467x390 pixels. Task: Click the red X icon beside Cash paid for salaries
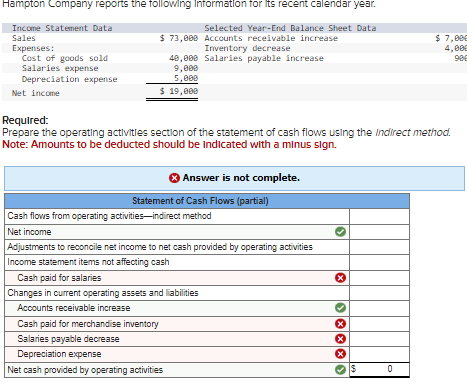(x=340, y=278)
